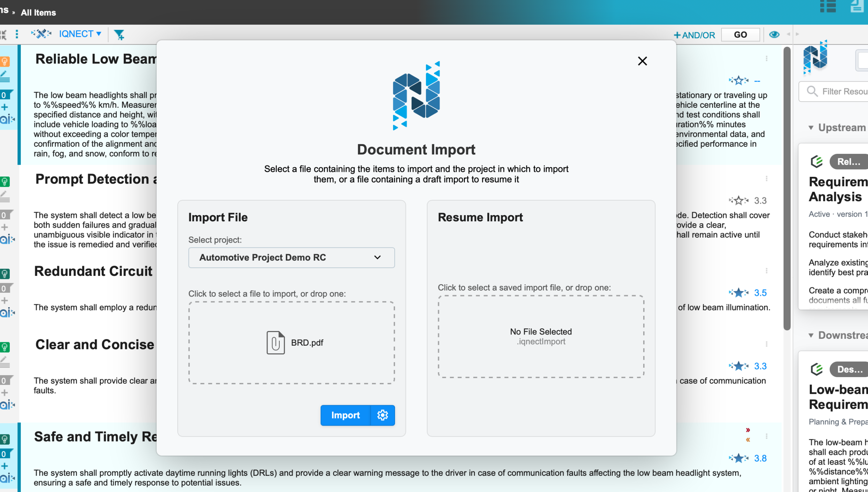
Task: Add an AND/OR filter condition
Action: [x=694, y=35]
